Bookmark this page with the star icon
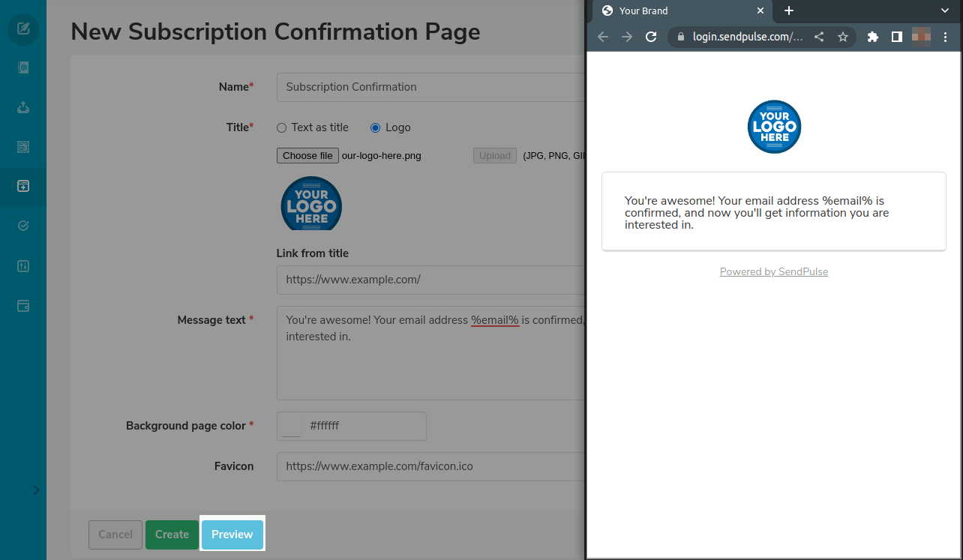The image size is (963, 560). [x=842, y=37]
